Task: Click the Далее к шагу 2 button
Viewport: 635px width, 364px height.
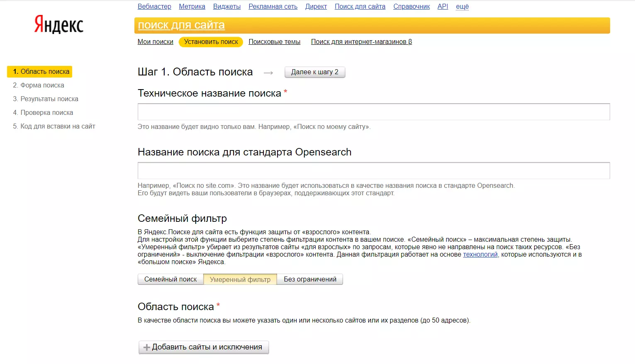Action: 315,72
